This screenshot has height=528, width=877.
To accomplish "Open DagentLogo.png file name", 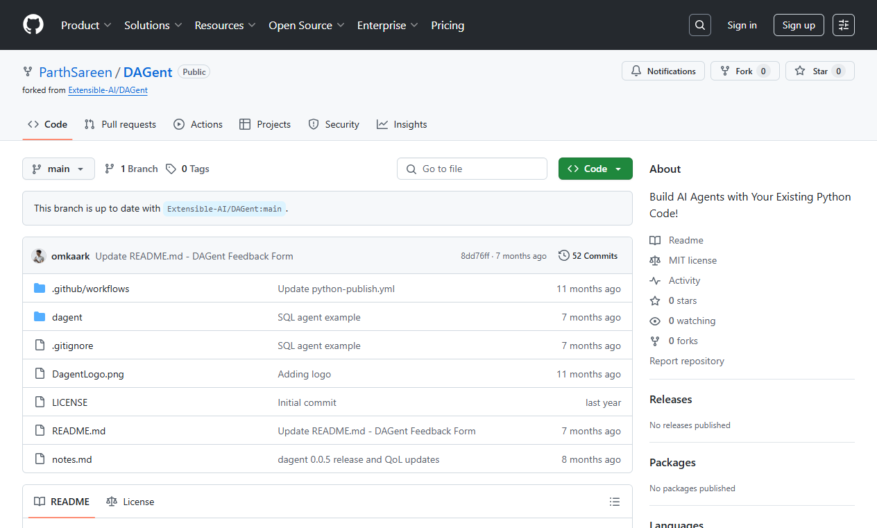I will (x=88, y=374).
